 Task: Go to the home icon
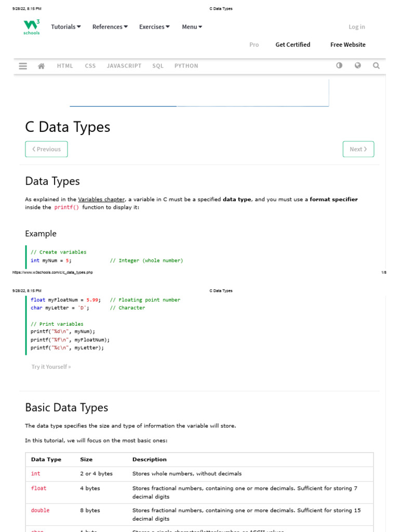tap(42, 66)
